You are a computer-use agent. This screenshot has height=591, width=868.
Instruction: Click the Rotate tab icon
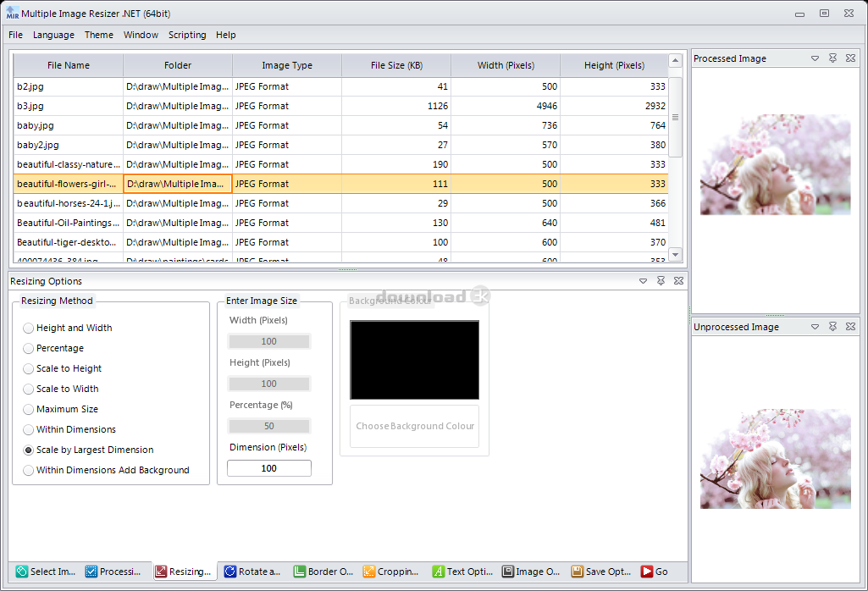tap(230, 572)
